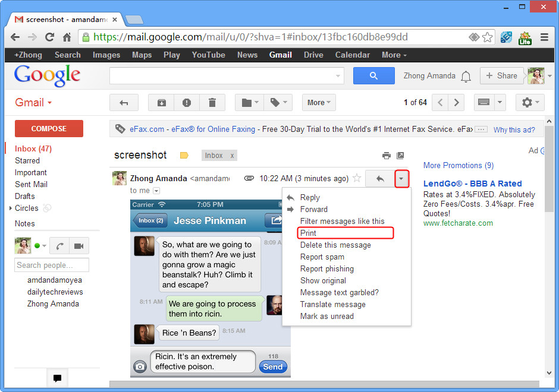Toggle the yellow importance marker
The image size is (559, 392).
pyautogui.click(x=184, y=156)
